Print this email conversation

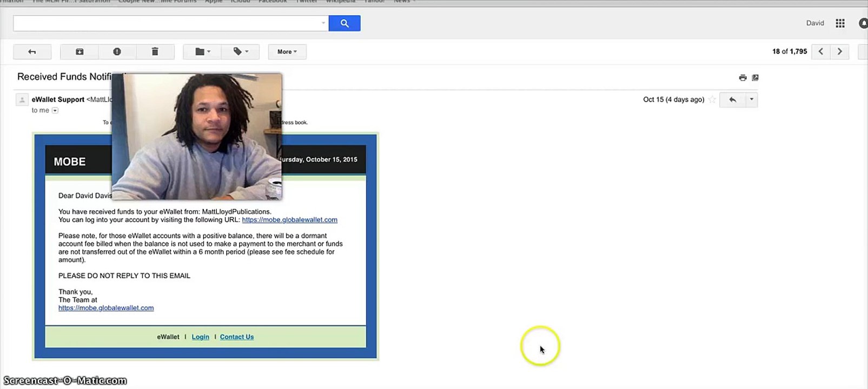(x=743, y=78)
